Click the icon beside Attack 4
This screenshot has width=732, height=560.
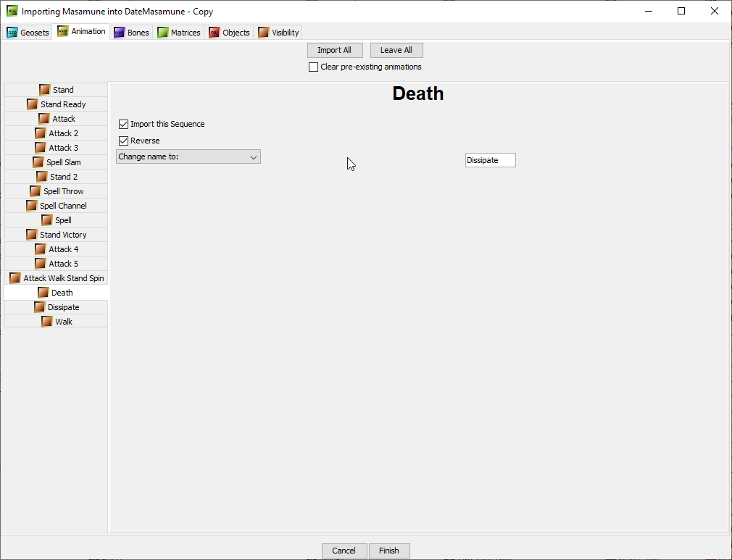click(41, 248)
